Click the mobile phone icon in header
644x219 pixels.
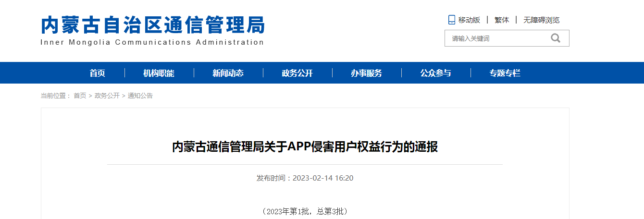click(x=451, y=20)
